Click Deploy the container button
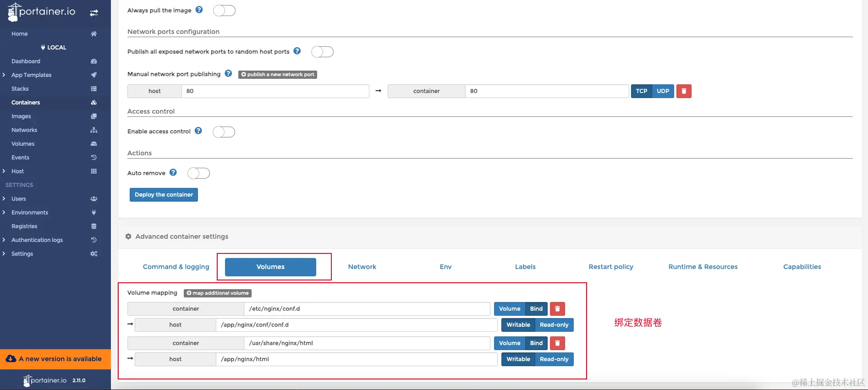The image size is (868, 390). [164, 195]
